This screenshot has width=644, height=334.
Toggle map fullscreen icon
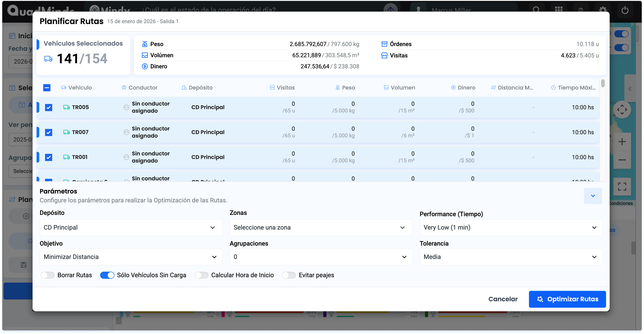click(x=622, y=186)
